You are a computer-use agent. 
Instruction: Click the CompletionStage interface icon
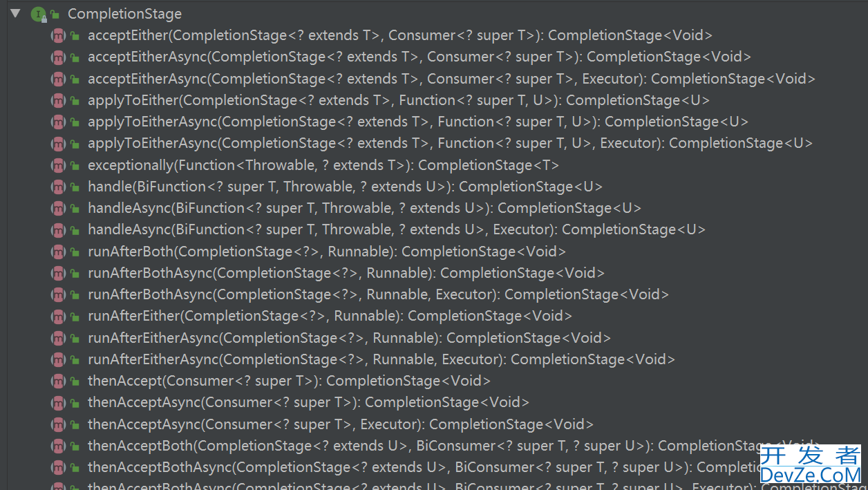[x=39, y=14]
